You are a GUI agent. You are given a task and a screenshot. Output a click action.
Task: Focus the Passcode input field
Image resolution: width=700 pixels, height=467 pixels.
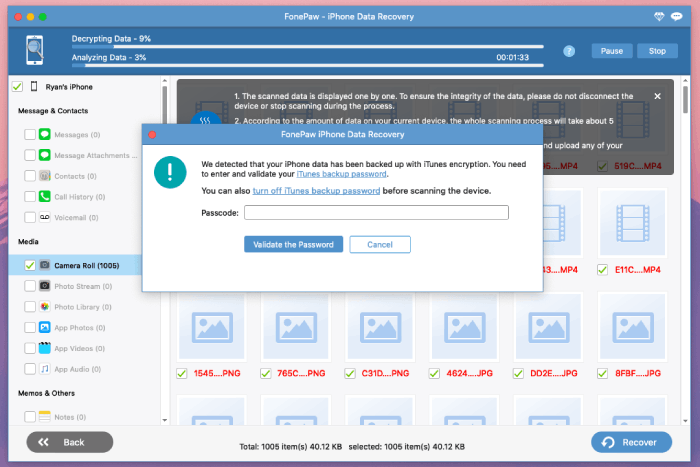click(376, 213)
